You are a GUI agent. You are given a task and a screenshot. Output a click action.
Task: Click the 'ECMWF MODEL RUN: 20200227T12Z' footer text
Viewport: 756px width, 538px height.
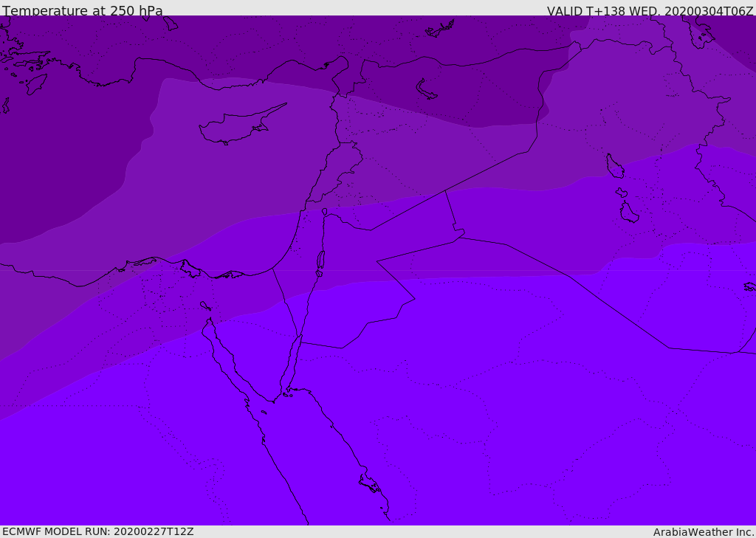tap(98, 532)
